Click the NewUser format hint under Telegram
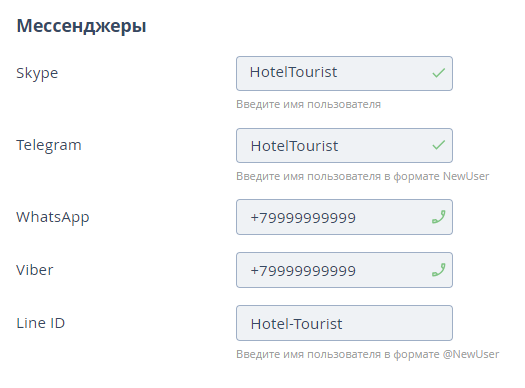Image resolution: width=525 pixels, height=388 pixels. coord(363,176)
